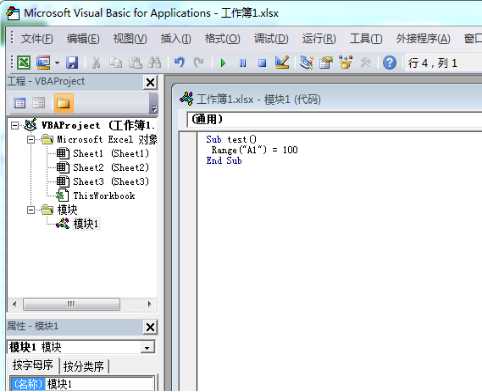This screenshot has width=482, height=392.
Task: Open the 编辑(E) menu
Action: tap(83, 39)
